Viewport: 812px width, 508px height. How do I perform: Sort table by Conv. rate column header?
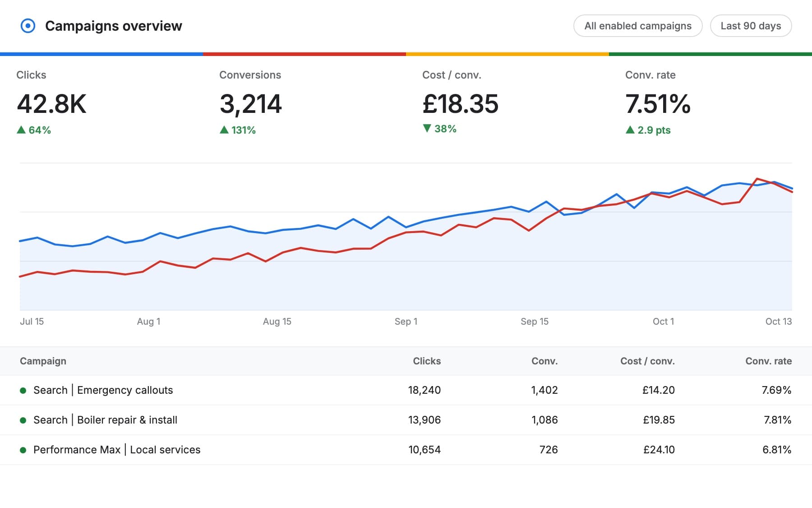768,361
